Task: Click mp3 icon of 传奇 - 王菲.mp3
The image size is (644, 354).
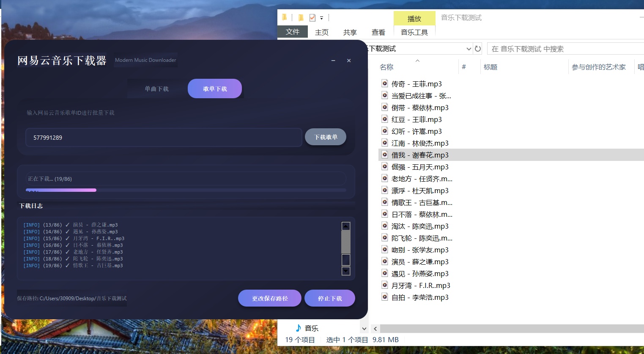Action: point(385,83)
